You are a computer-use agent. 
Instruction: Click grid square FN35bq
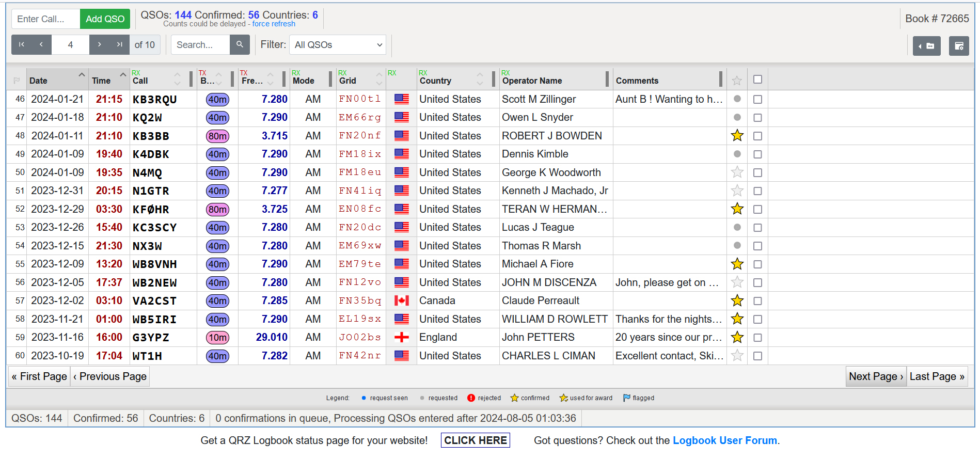360,300
